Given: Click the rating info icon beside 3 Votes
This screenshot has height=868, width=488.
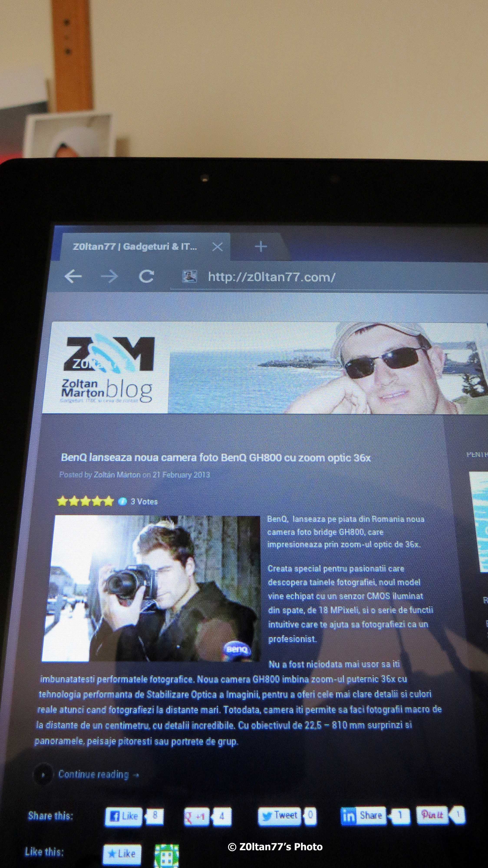Looking at the screenshot, I should 122,501.
